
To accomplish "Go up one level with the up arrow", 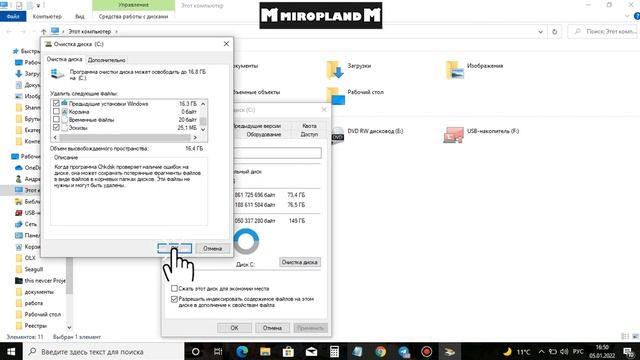I will coord(43,31).
